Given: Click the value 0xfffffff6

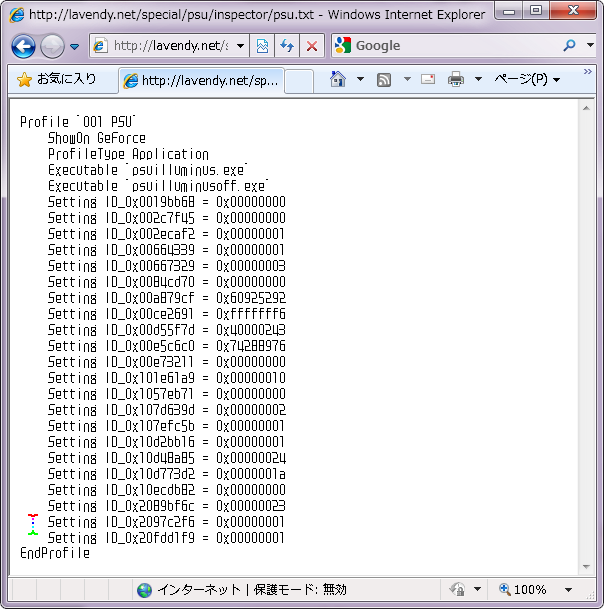Looking at the screenshot, I should click(251, 314).
